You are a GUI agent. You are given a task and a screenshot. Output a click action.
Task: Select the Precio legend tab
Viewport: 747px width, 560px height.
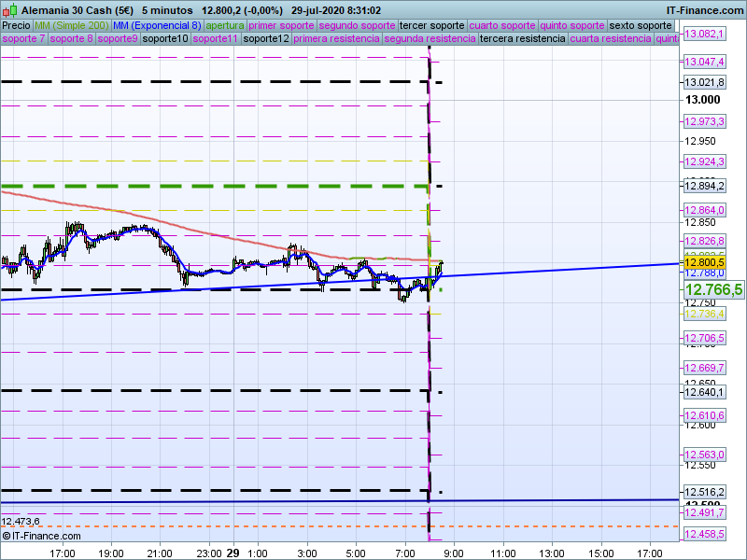(x=16, y=25)
